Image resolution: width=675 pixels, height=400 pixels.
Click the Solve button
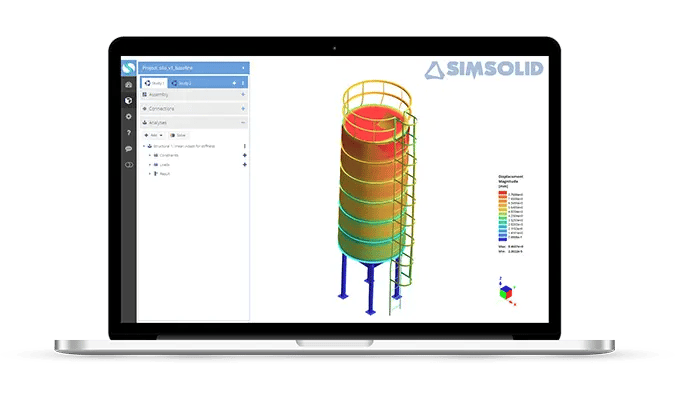coord(178,135)
